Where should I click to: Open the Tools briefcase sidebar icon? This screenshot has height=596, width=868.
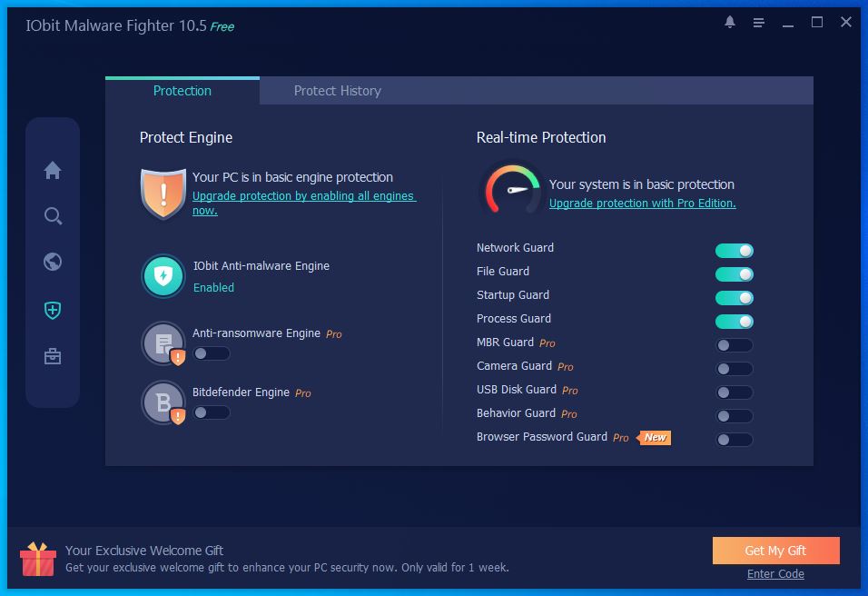tap(53, 356)
